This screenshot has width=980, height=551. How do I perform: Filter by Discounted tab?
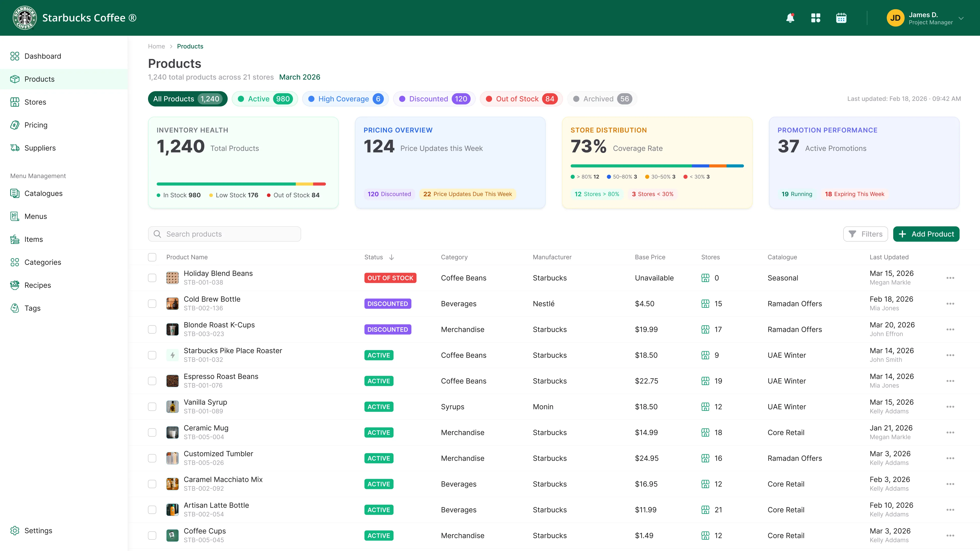click(434, 99)
